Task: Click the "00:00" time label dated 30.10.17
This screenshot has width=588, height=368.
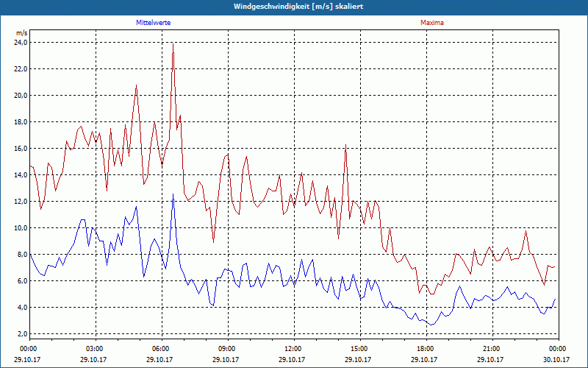Action: 557,349
